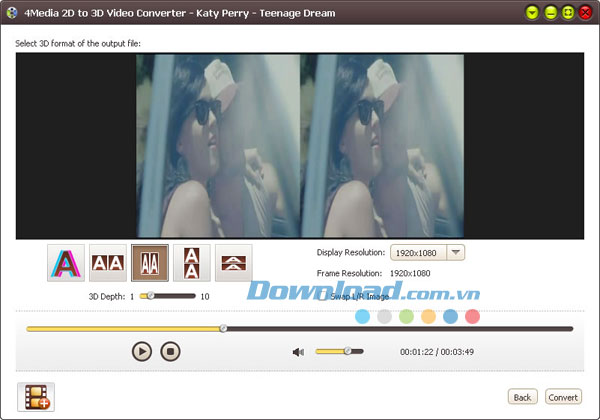Click Add video file filmstrip icon

(36, 397)
